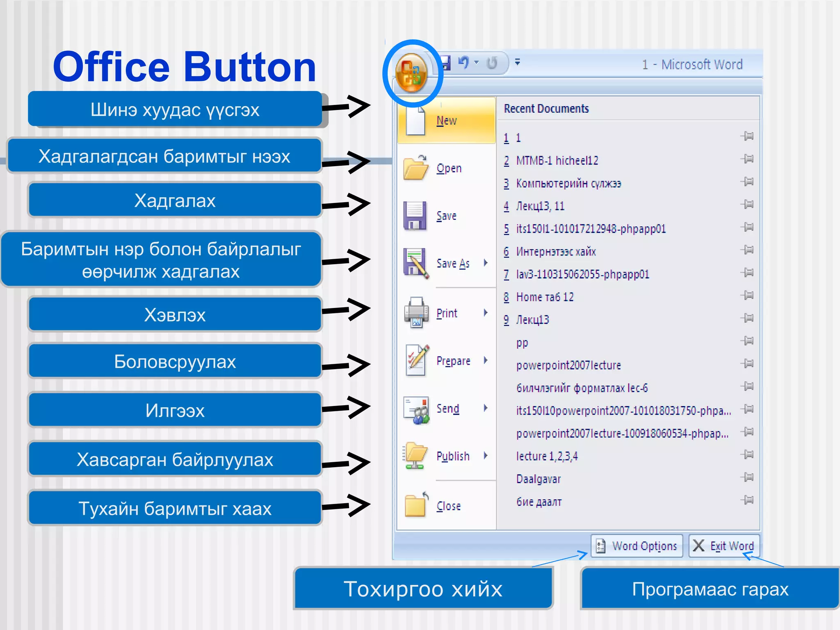
Task: Choose the Save menu entry label
Action: pyautogui.click(x=446, y=216)
